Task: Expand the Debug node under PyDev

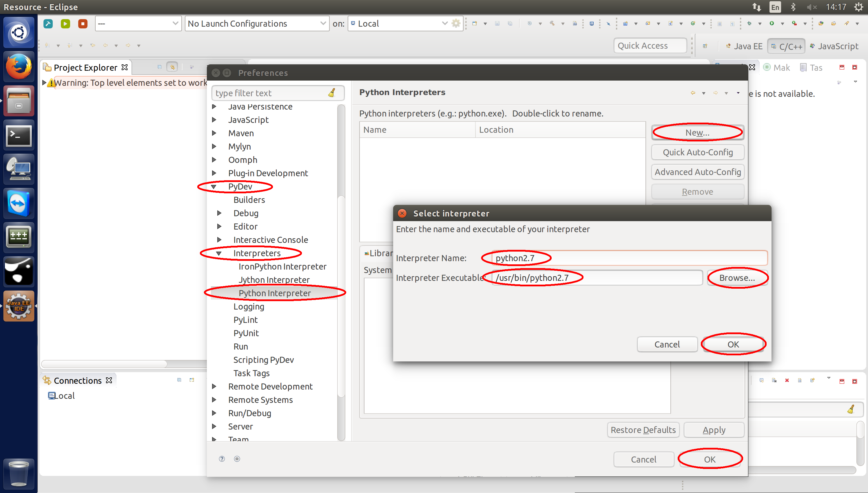Action: click(219, 213)
